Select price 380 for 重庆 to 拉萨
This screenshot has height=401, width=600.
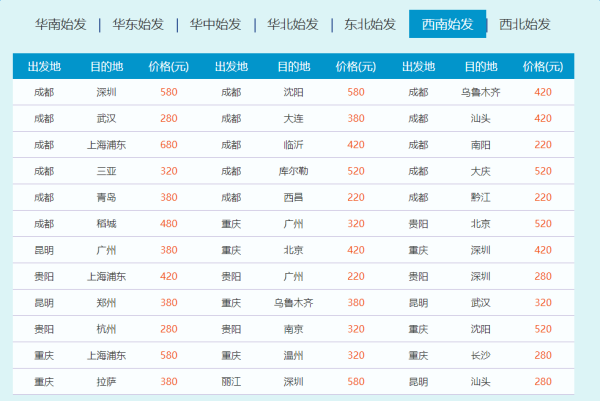(x=169, y=382)
